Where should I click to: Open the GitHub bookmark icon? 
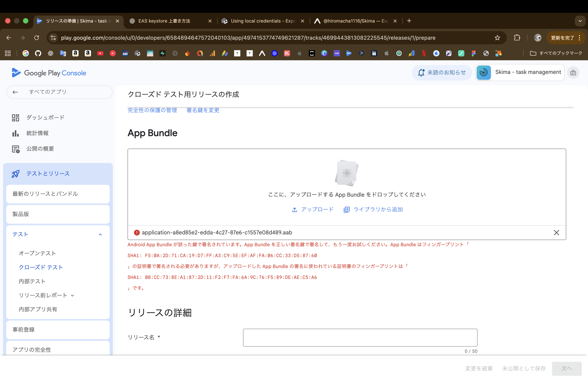tap(38, 53)
